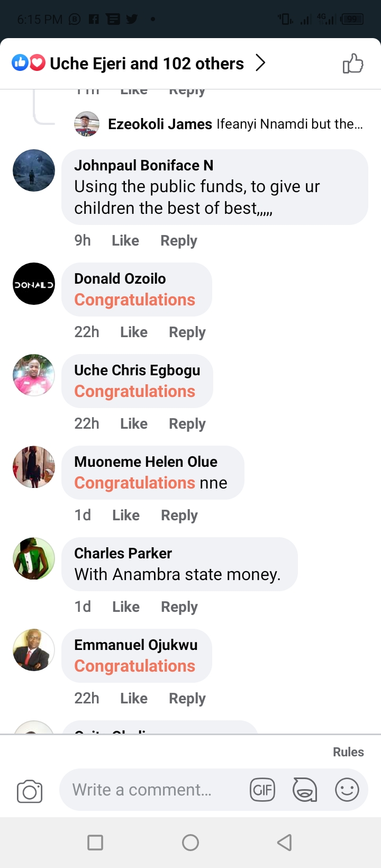Like Donald Ozoilo's comment
The image size is (381, 868).
tap(134, 332)
